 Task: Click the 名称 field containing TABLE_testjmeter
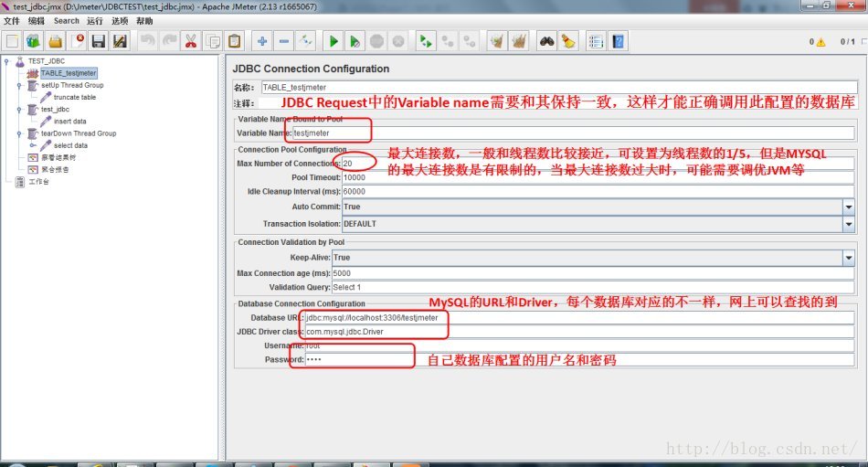559,88
